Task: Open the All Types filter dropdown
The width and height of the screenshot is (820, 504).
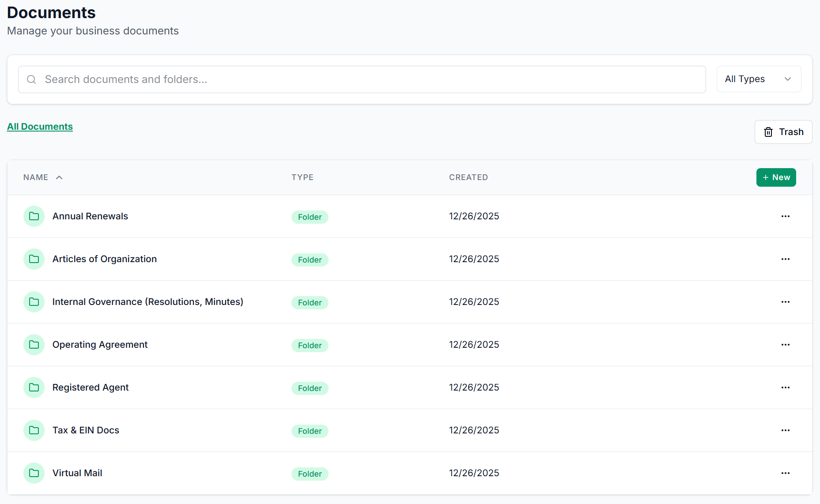Action: pos(758,79)
